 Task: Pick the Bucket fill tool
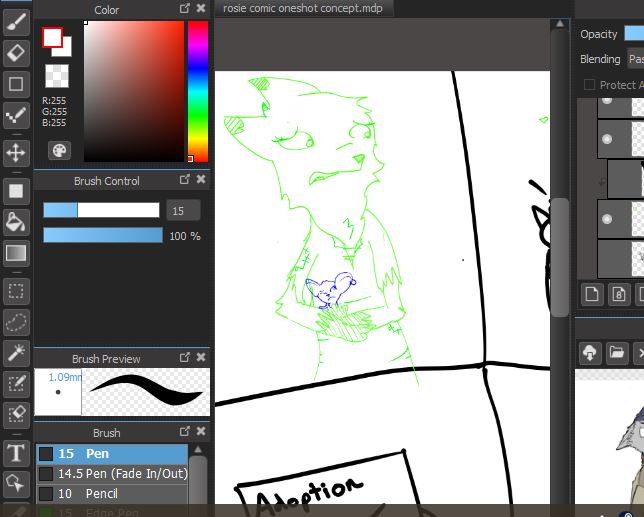point(16,221)
